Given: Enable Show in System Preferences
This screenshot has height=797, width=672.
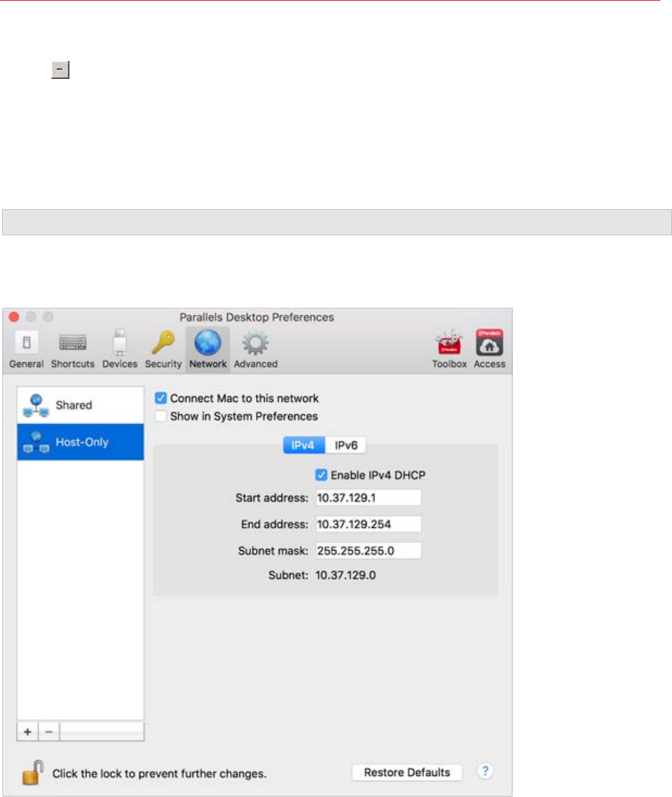Looking at the screenshot, I should (x=161, y=416).
